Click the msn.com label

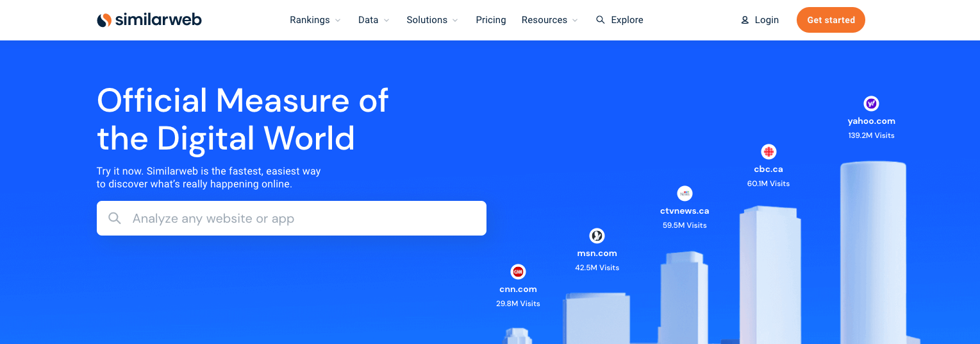point(597,253)
